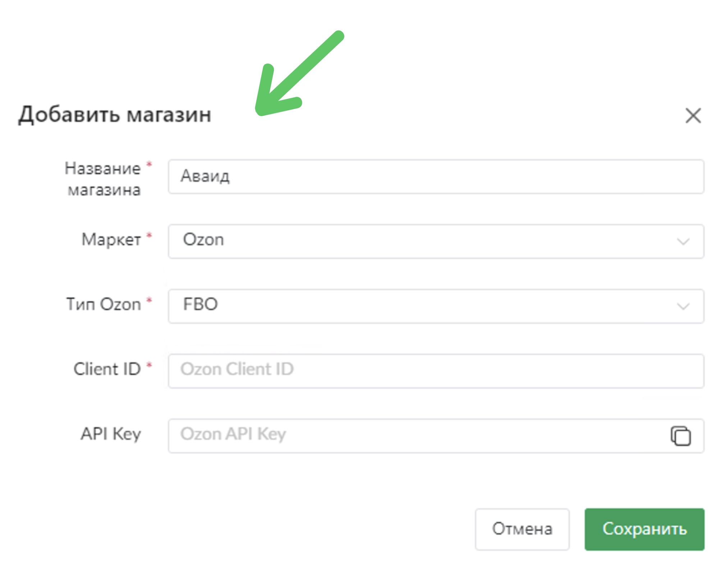The image size is (728, 569).
Task: Click into the Ozon Client ID input
Action: click(x=436, y=371)
